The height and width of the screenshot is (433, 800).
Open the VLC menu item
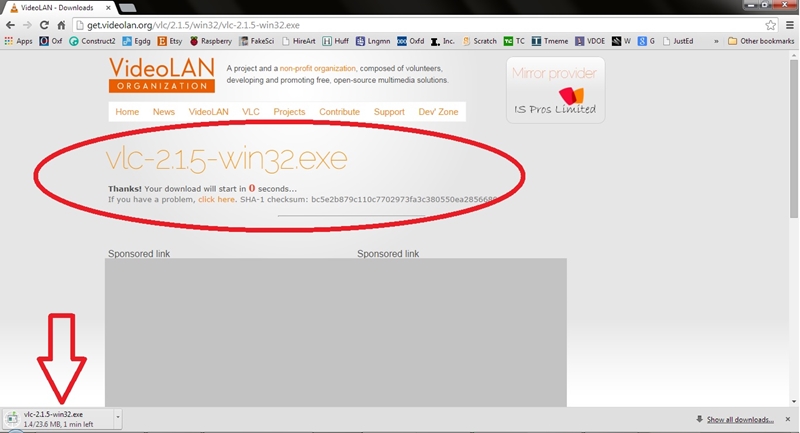tap(251, 112)
